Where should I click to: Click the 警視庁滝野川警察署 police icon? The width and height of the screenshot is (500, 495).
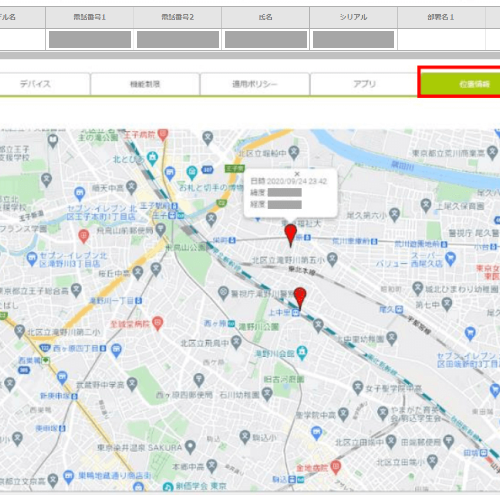(x=223, y=293)
